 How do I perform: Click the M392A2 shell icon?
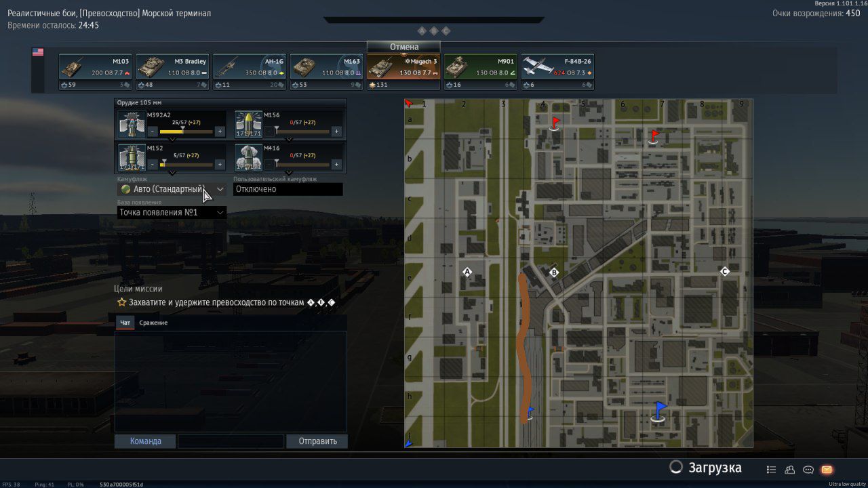click(132, 123)
